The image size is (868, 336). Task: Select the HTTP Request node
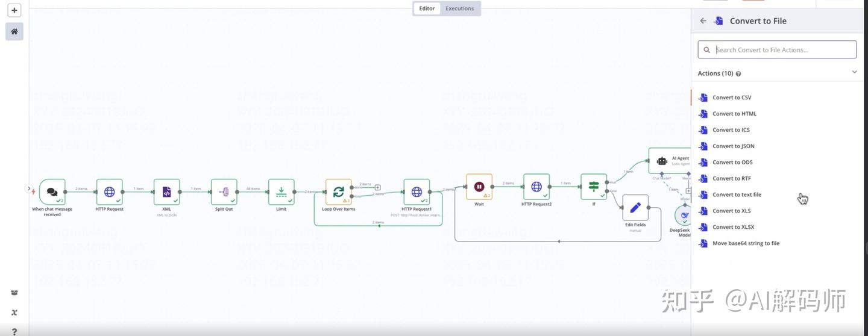pyautogui.click(x=110, y=191)
